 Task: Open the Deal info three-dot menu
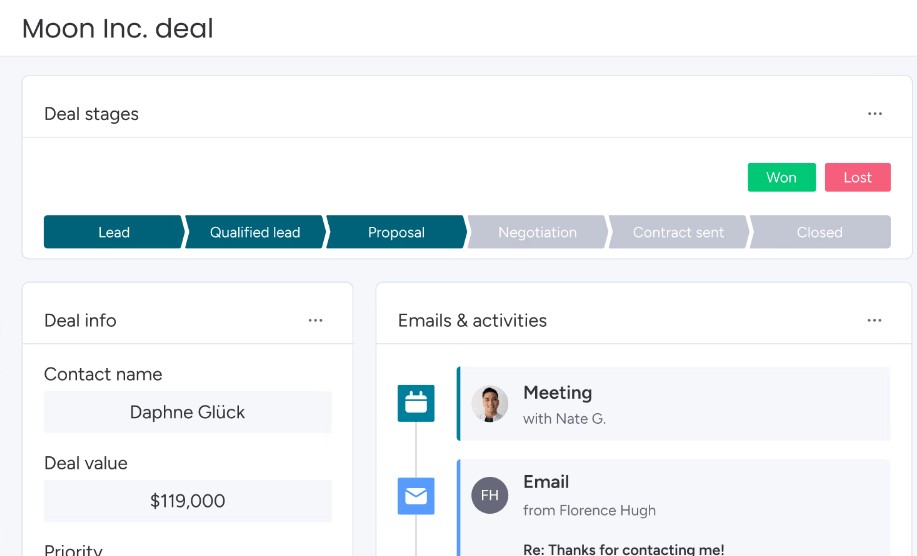pyautogui.click(x=316, y=320)
